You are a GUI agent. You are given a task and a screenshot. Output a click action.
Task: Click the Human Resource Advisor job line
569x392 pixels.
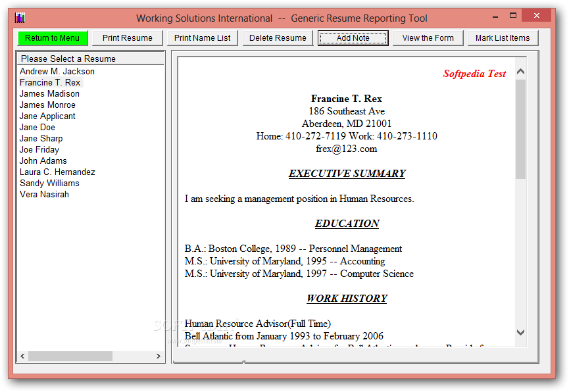258,324
